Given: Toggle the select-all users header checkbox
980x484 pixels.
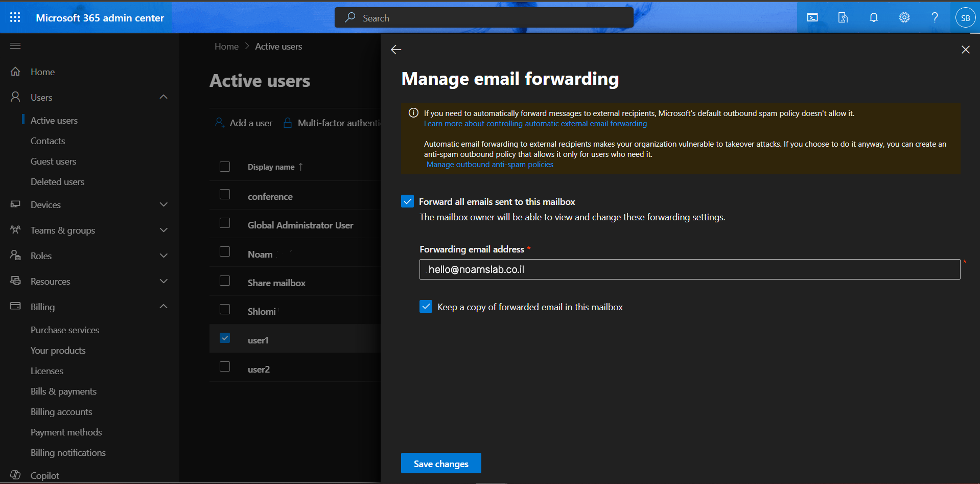Looking at the screenshot, I should [225, 167].
